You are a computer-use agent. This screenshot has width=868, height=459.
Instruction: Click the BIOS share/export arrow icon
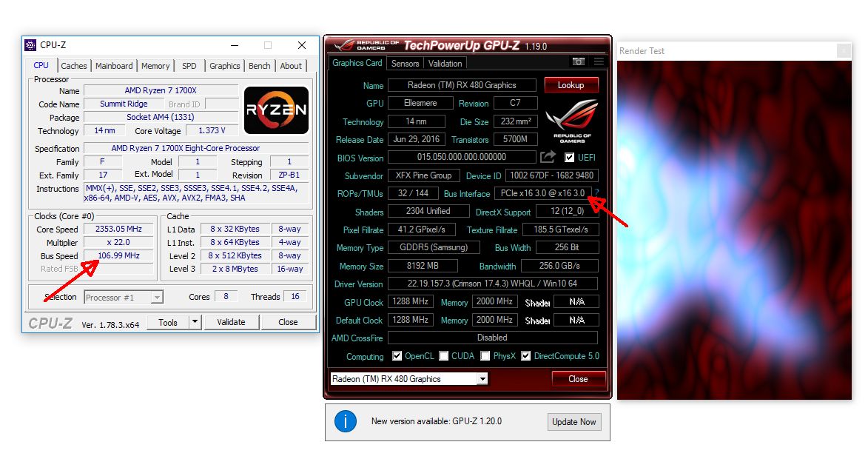tap(548, 157)
